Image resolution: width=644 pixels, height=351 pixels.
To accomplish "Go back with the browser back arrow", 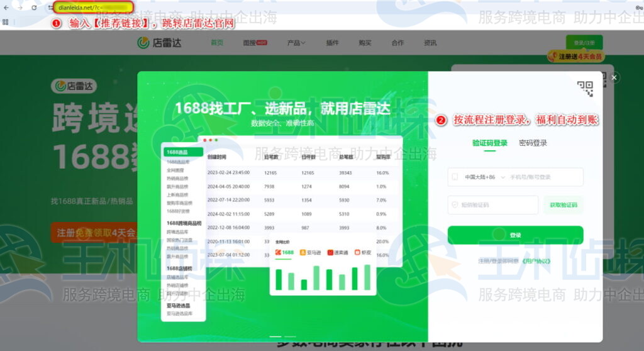I will tap(6, 8).
